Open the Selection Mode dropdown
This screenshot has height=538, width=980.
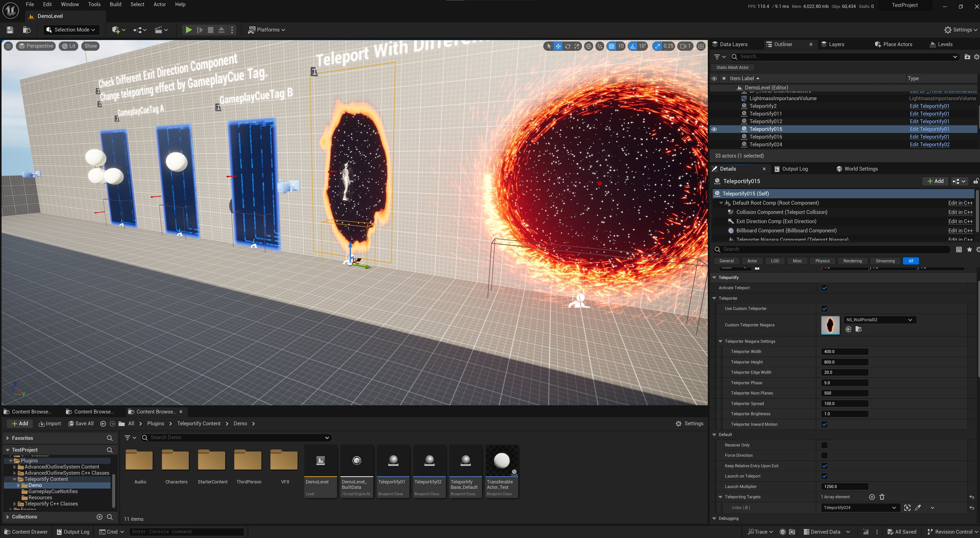(71, 30)
